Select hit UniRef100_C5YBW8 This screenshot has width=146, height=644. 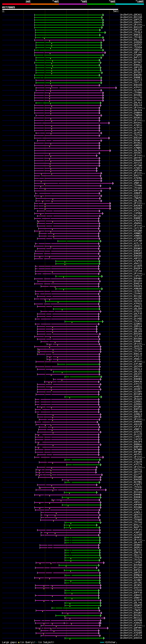pyautogui.click(x=131, y=93)
